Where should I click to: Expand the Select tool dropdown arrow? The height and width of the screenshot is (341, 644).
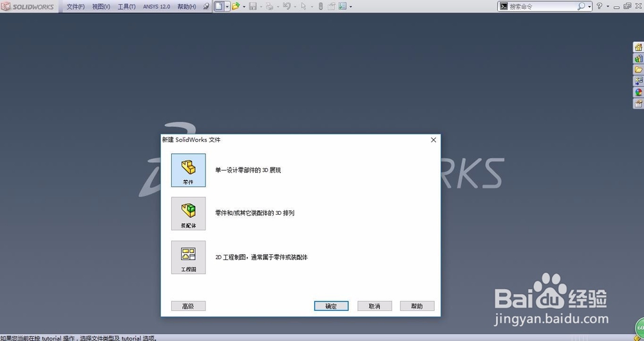click(312, 7)
